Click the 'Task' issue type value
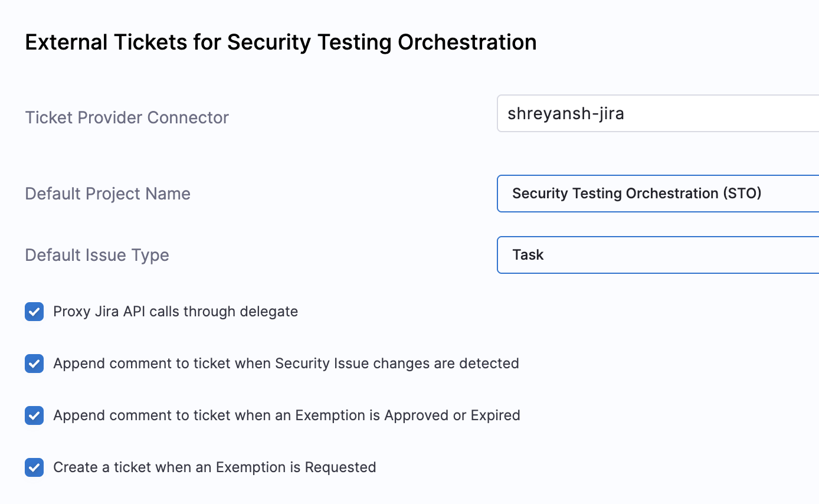The image size is (819, 504). click(x=528, y=255)
